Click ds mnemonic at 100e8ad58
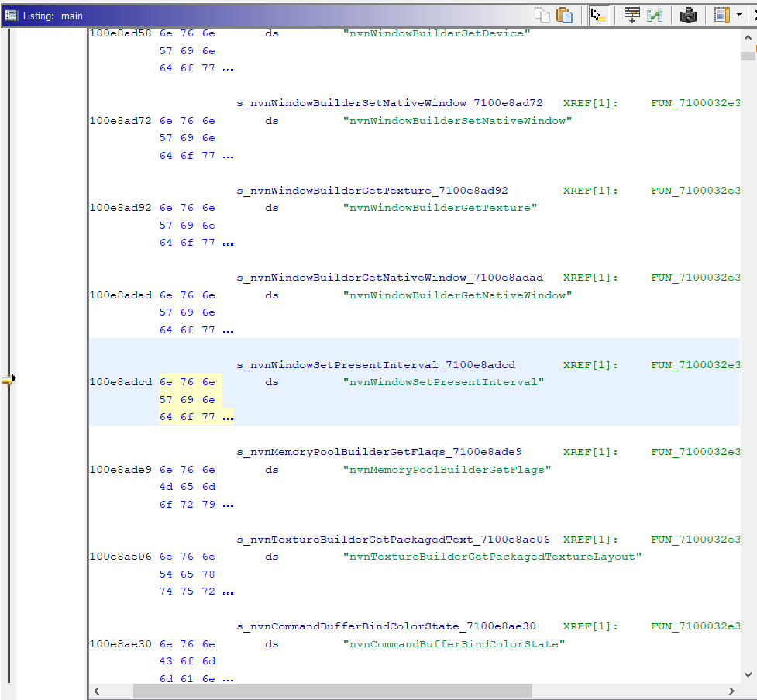Screen dimensions: 757x700 click(271, 33)
